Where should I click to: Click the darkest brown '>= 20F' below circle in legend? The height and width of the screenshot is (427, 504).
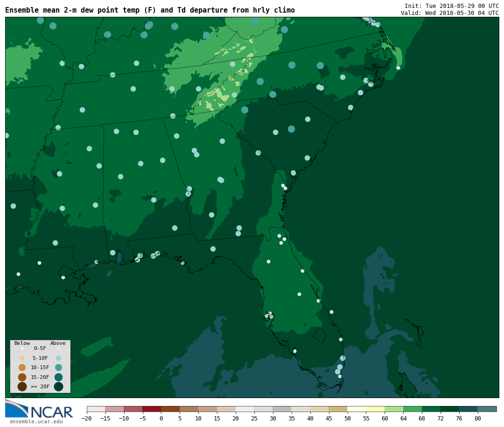(x=22, y=386)
